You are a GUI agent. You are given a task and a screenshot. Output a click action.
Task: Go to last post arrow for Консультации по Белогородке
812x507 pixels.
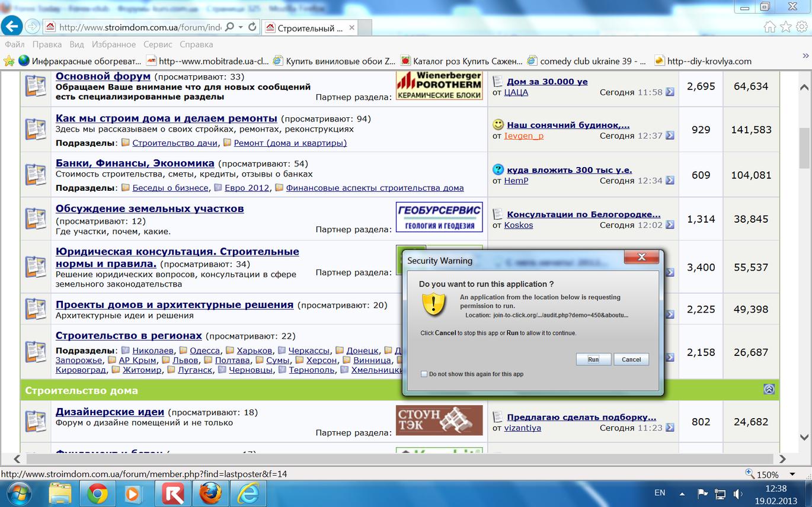point(670,225)
